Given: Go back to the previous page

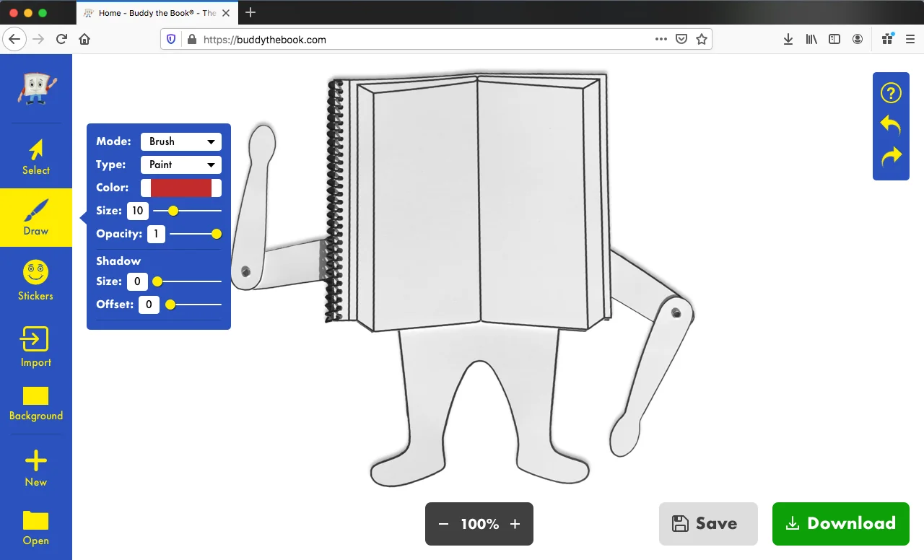Looking at the screenshot, I should [14, 40].
